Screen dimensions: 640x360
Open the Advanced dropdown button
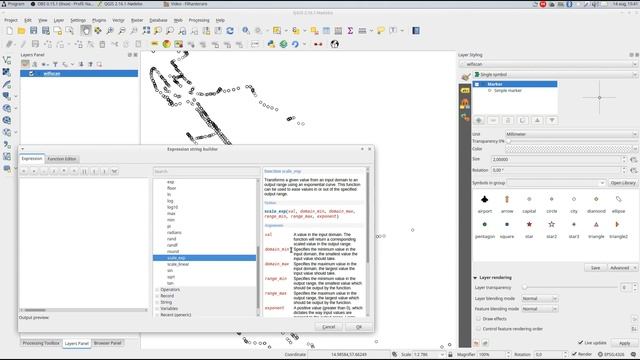pos(622,268)
